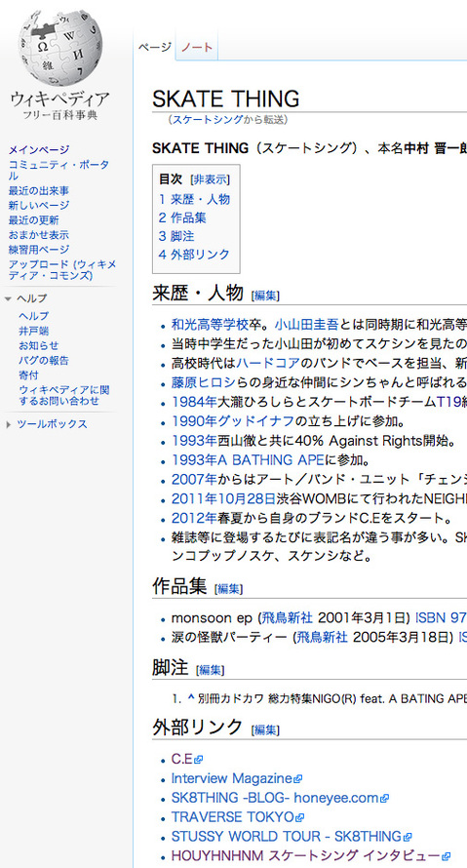
Task: Open the 1984年 year link
Action: 194,403
